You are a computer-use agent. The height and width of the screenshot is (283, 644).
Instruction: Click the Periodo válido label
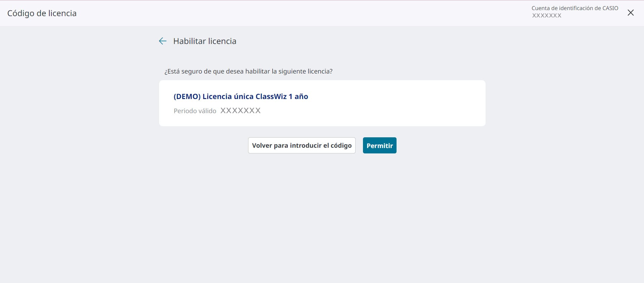point(195,111)
